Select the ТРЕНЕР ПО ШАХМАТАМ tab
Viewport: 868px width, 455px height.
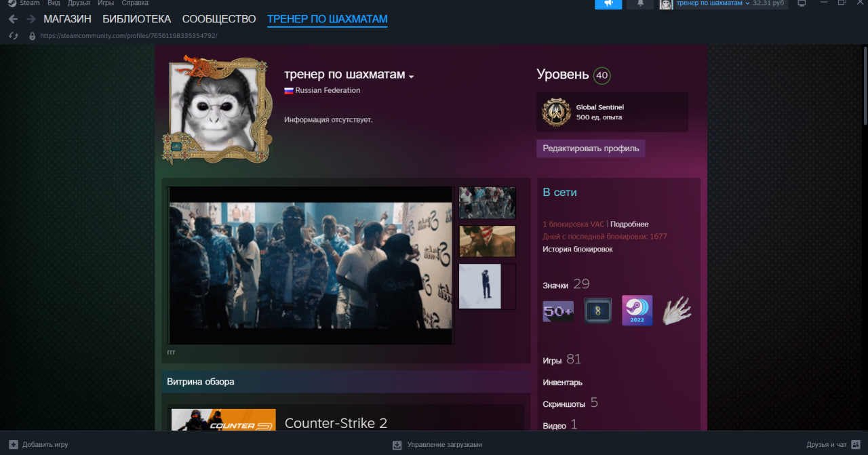328,19
